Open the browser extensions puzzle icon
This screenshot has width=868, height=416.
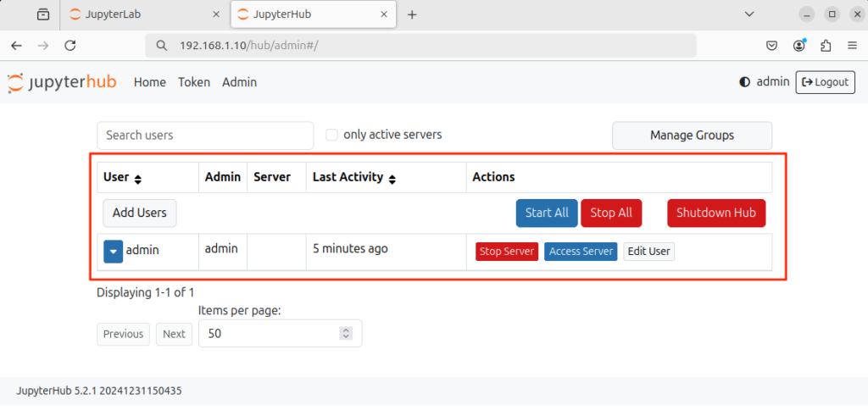[826, 45]
